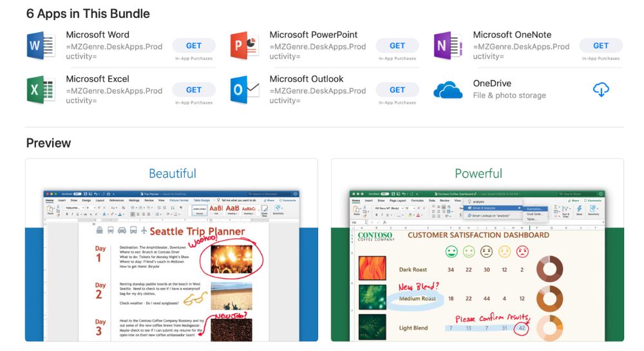Get Microsoft PowerPoint
The height and width of the screenshot is (351, 644).
[x=397, y=46]
